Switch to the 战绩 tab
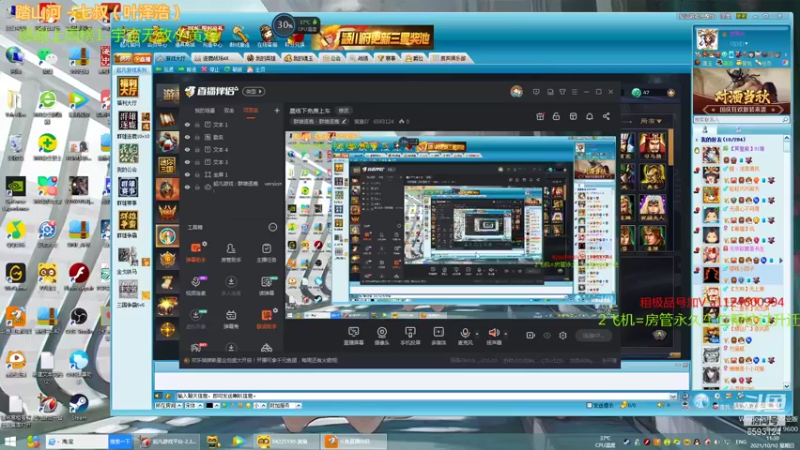This screenshot has width=800, height=450. click(x=359, y=58)
